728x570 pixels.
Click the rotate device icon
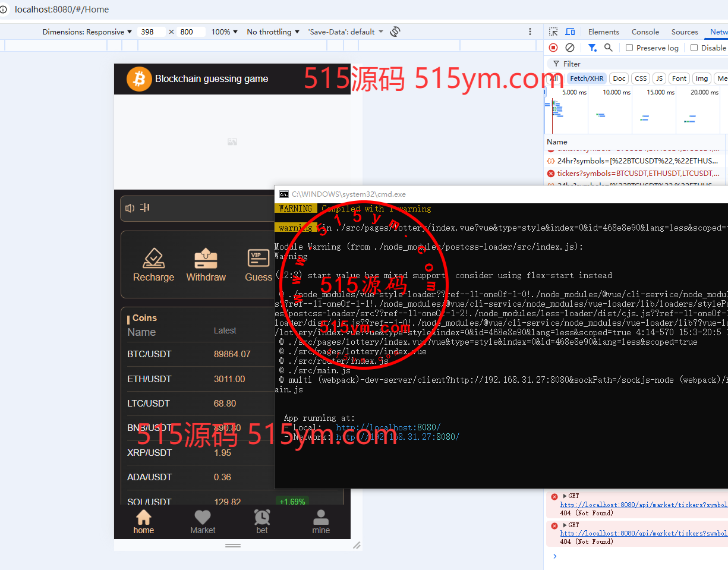(395, 32)
